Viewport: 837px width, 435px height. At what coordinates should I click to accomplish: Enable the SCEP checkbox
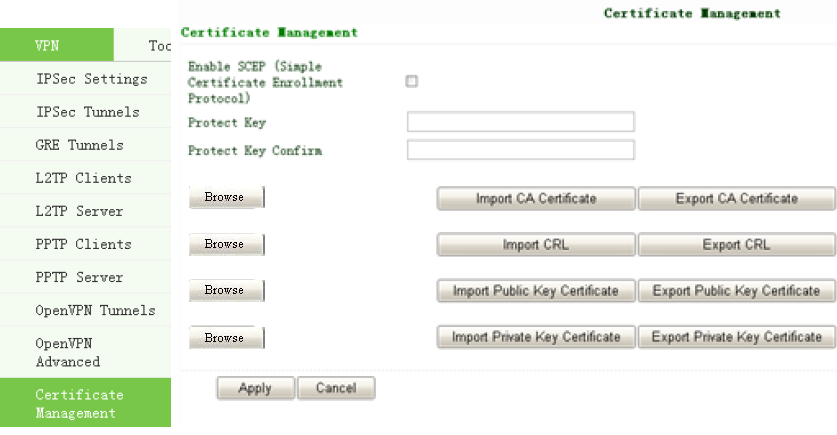point(411,82)
